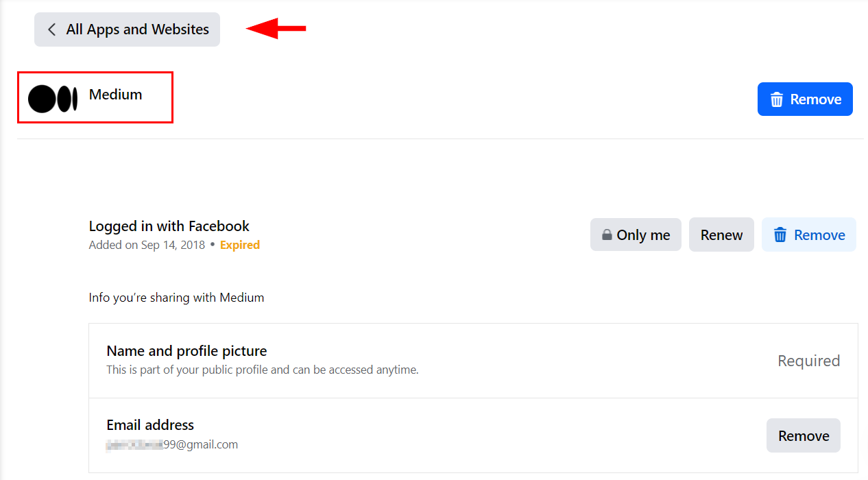
Task: Click the back chevron arrow icon
Action: (x=51, y=29)
